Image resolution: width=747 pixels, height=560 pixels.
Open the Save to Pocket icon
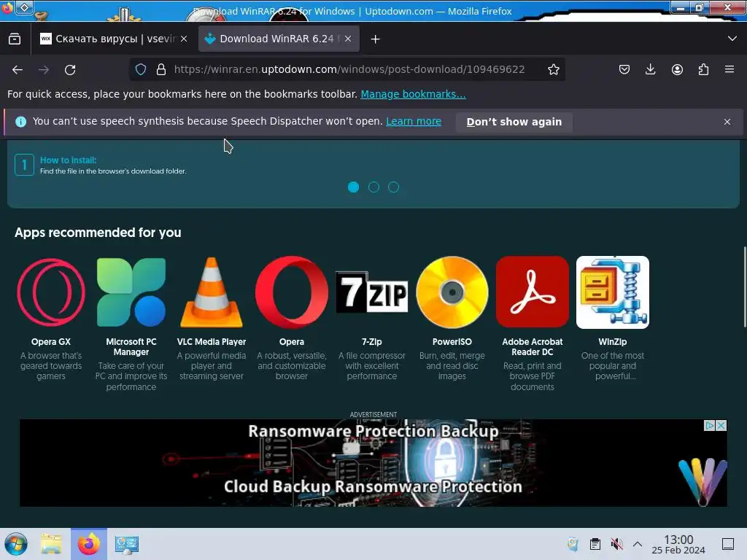pos(624,69)
